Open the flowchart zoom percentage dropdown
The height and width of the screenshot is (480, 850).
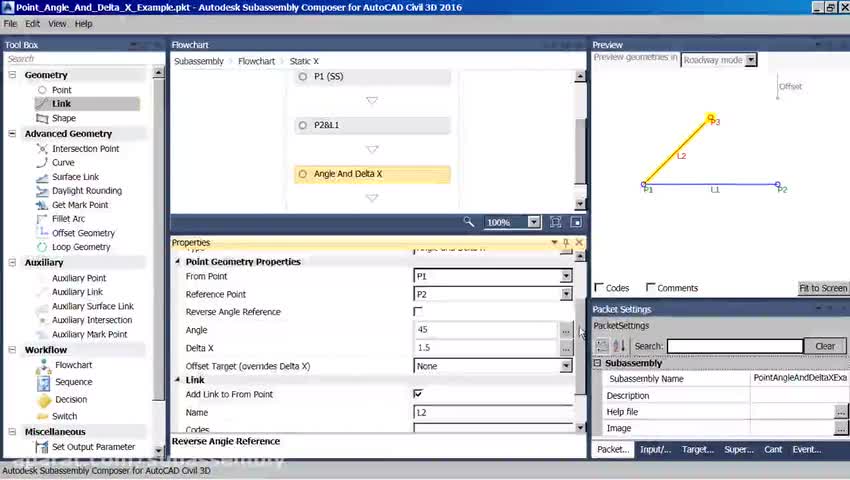534,222
